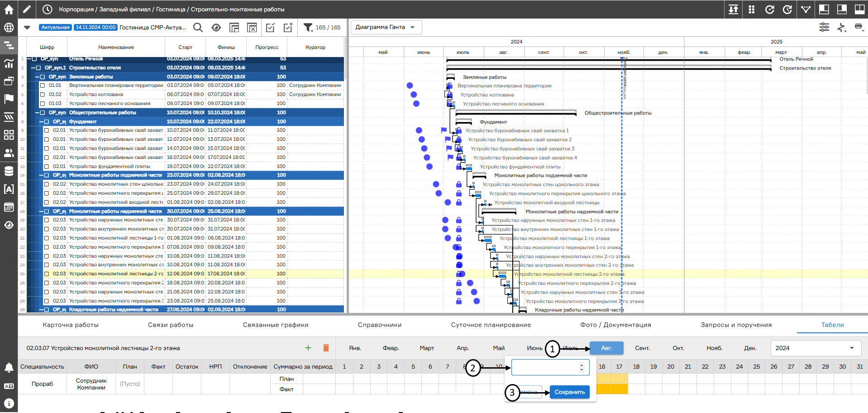This screenshot has width=868, height=413.
Task: Click the Старт column header
Action: pyautogui.click(x=185, y=47)
